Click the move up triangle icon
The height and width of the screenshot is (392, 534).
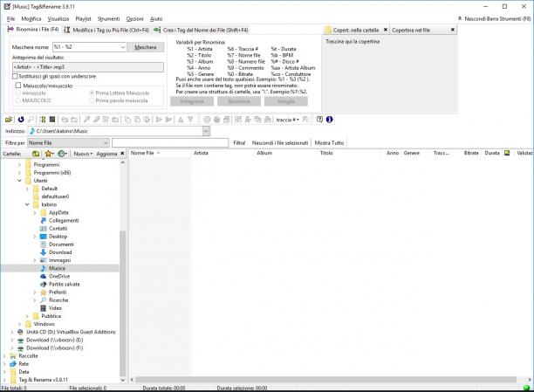(181, 120)
